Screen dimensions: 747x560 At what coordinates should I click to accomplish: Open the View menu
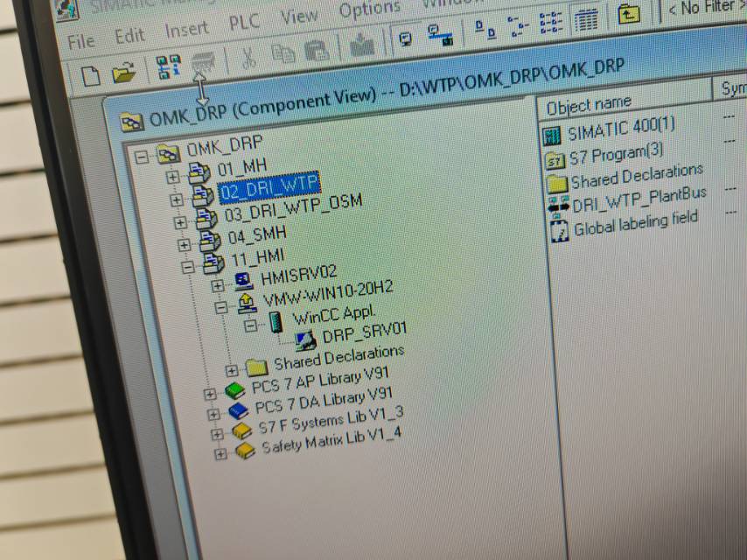[x=298, y=17]
